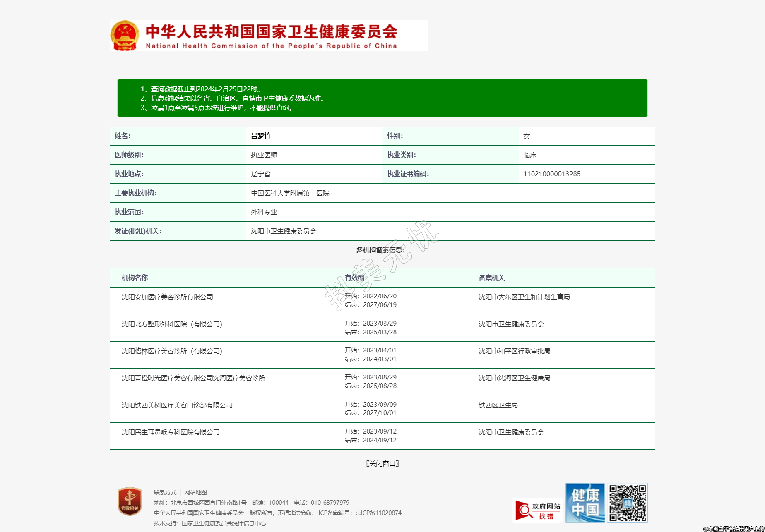Click the 沈阳安加医疗美容诊所有限公司 row

(x=167, y=297)
